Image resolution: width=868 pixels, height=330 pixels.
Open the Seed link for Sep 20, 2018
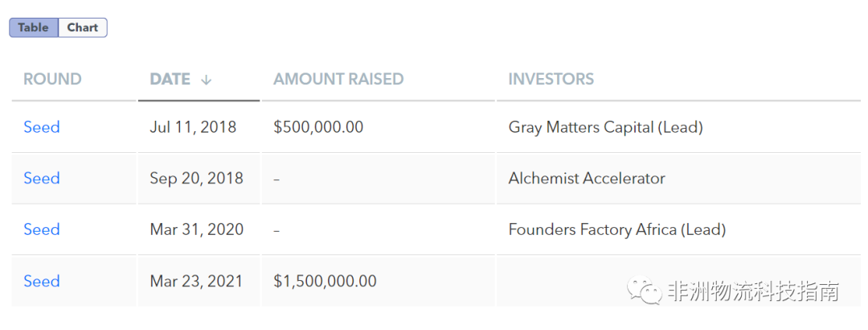(42, 178)
